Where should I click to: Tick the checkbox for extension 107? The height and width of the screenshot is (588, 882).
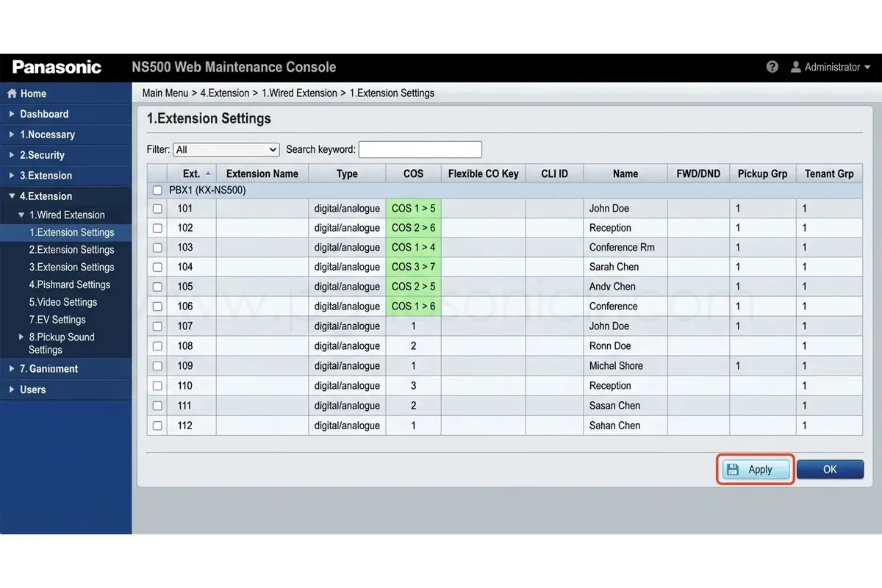157,326
